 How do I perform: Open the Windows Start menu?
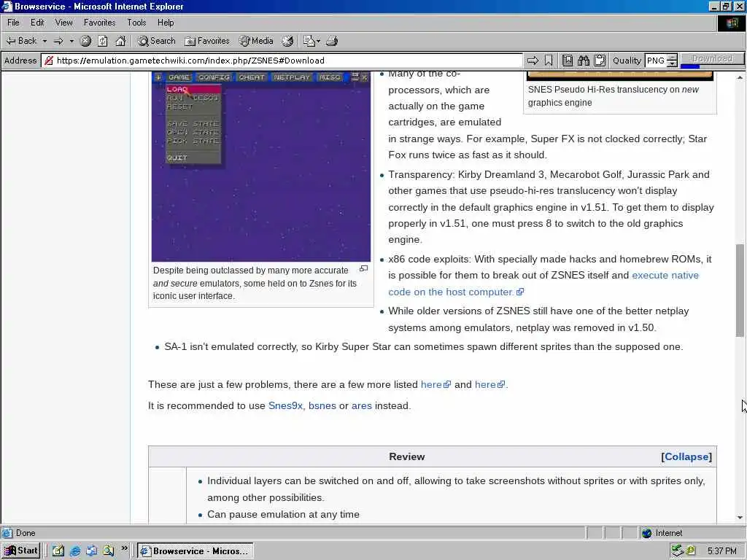coord(21,551)
